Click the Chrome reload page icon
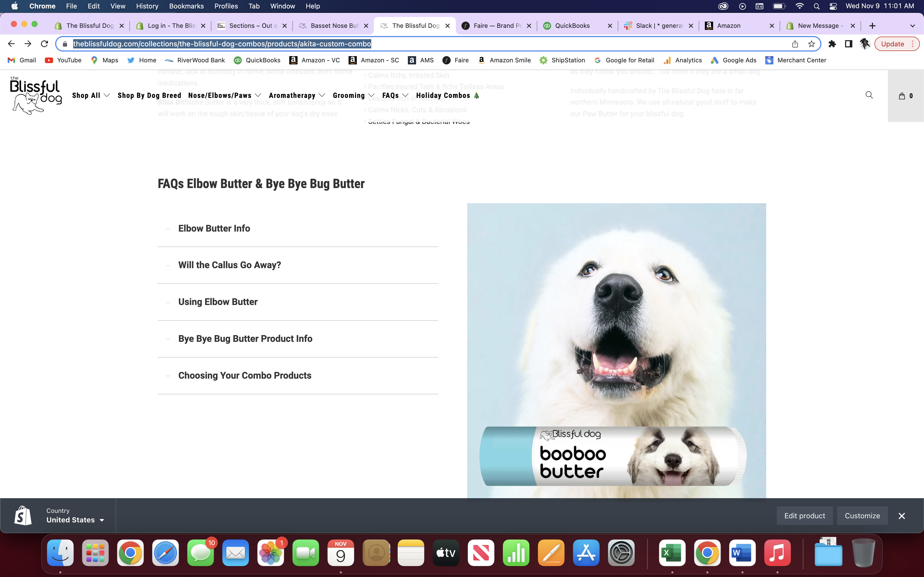Image resolution: width=924 pixels, height=577 pixels. (44, 44)
